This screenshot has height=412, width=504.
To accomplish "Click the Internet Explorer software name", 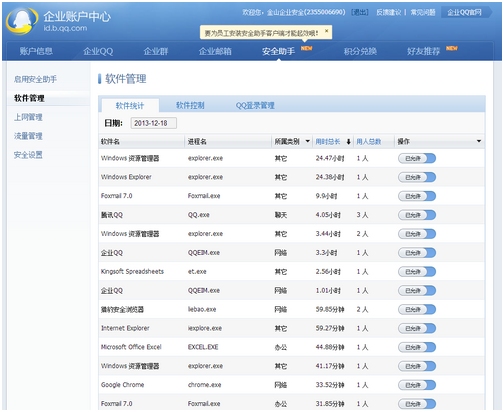I will [125, 328].
